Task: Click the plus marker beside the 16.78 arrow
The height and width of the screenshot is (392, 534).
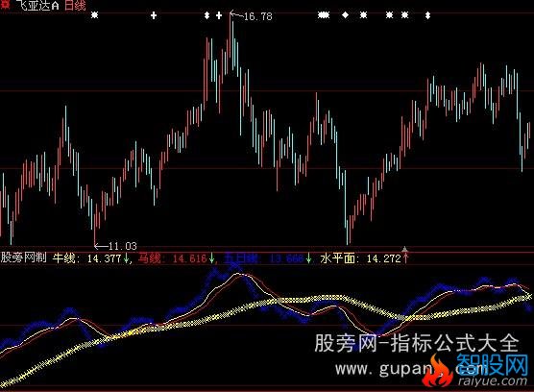Action: pos(219,15)
